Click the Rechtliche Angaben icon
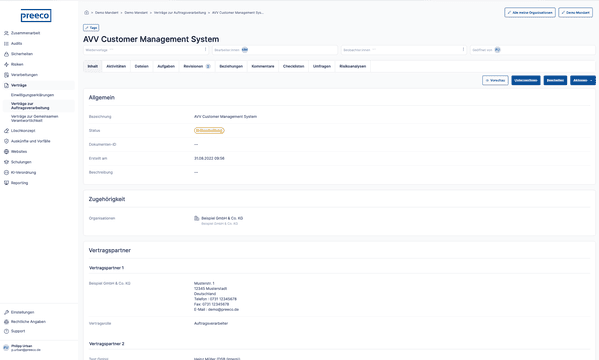Viewport: 599px width, 360px height. (6, 322)
